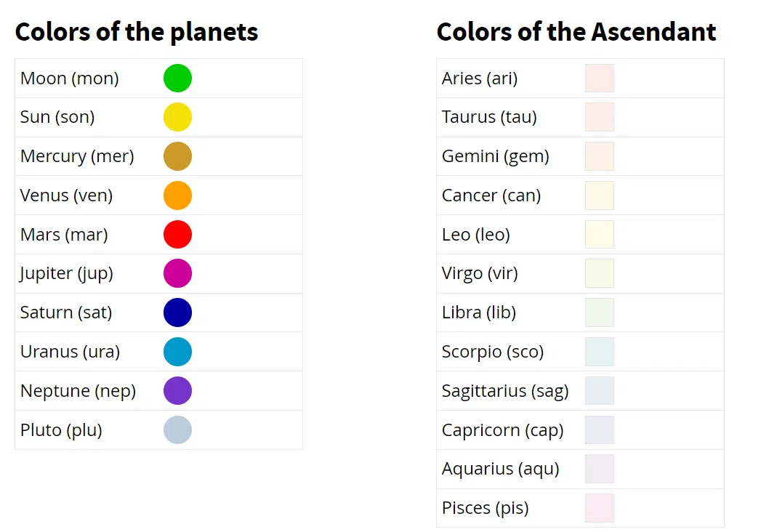
Task: Select the magenta Jupiter color circle
Action: [x=177, y=273]
